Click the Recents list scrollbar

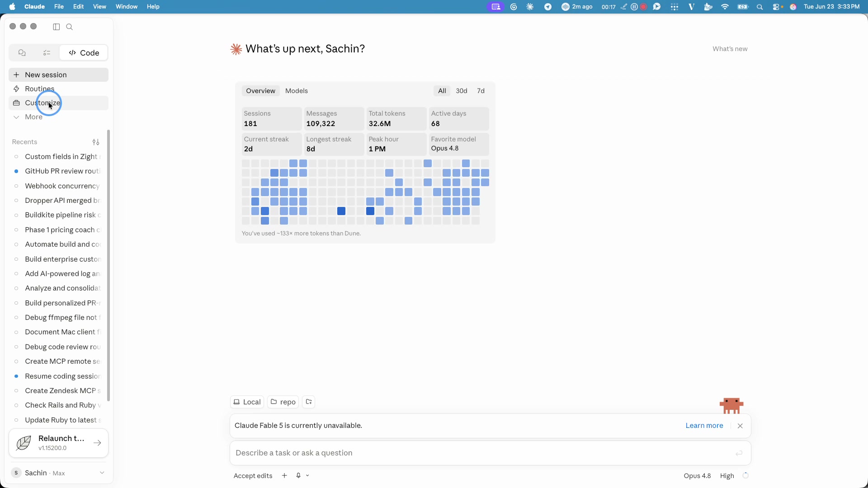pyautogui.click(x=108, y=266)
